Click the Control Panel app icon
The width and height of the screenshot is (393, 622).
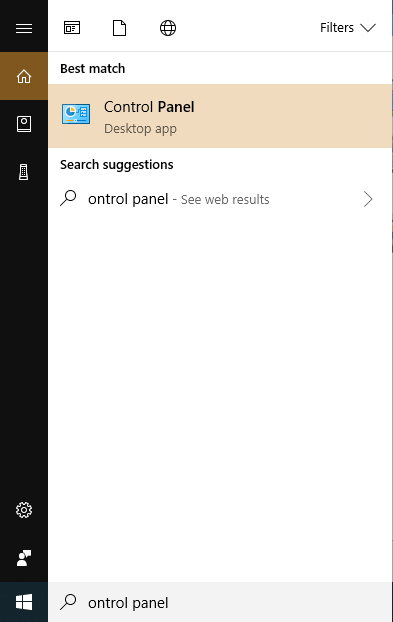tap(76, 114)
